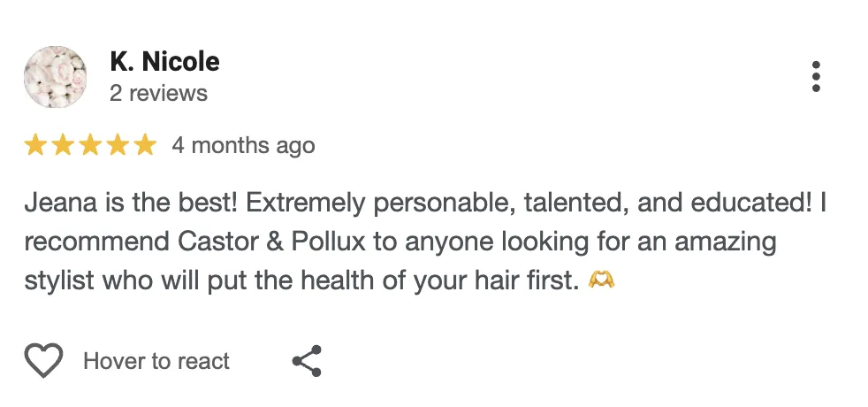Viewport: 868px width, 407px height.
Task: Click the "Castor & Pollux" business name
Action: (x=305, y=242)
